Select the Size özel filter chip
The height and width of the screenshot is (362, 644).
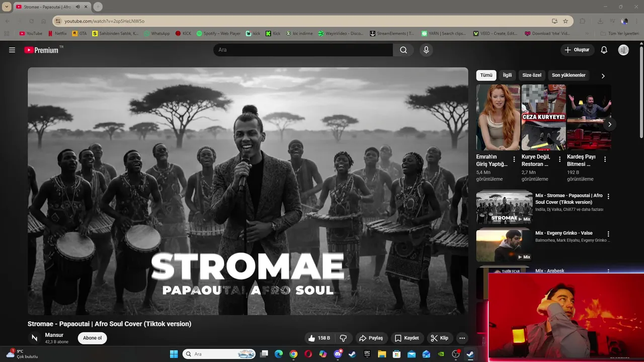(x=532, y=75)
